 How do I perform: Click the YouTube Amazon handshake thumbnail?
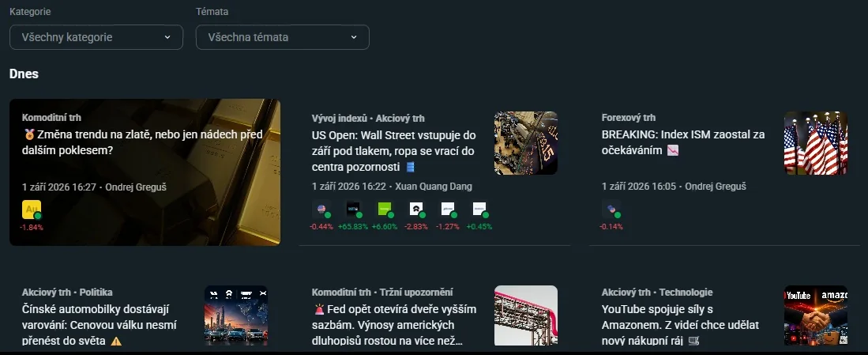tap(815, 315)
